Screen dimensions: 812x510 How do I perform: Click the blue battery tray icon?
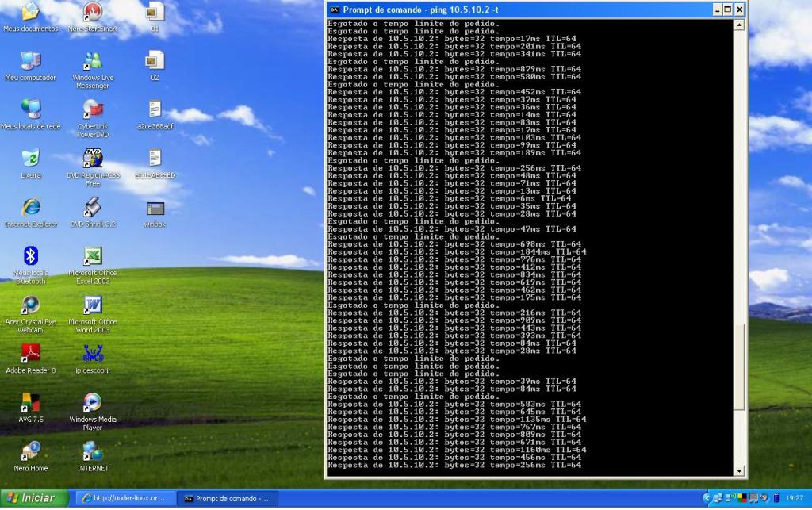click(776, 498)
